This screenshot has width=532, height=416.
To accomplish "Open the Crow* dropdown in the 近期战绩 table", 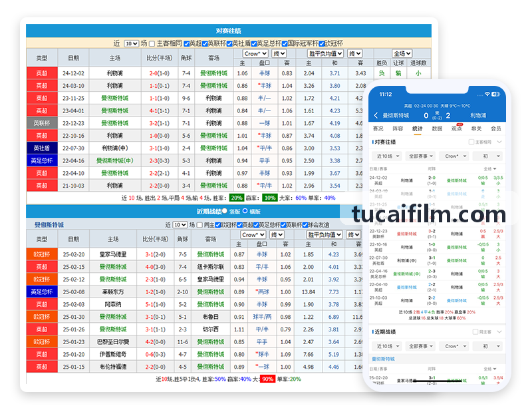I will coord(253,235).
